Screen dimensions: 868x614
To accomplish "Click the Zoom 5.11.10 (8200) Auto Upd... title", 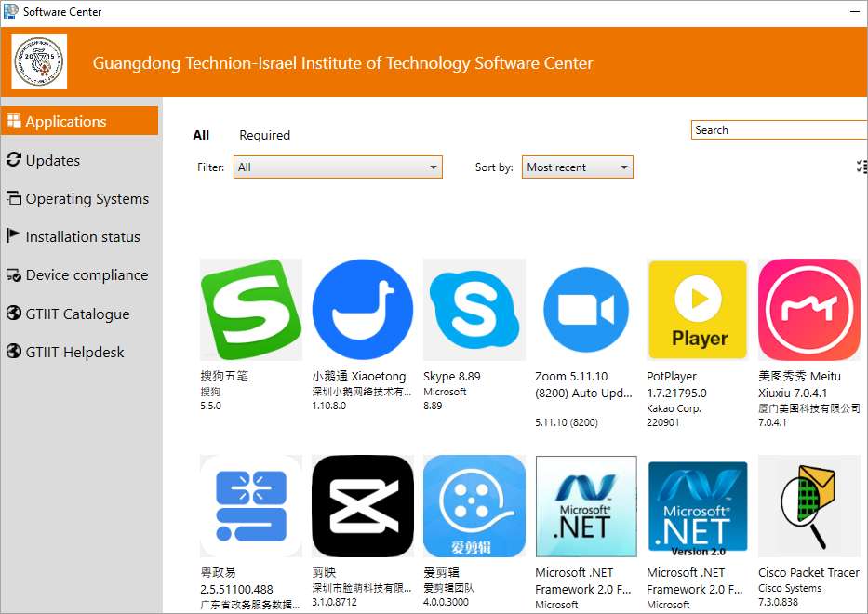I will [x=583, y=385].
